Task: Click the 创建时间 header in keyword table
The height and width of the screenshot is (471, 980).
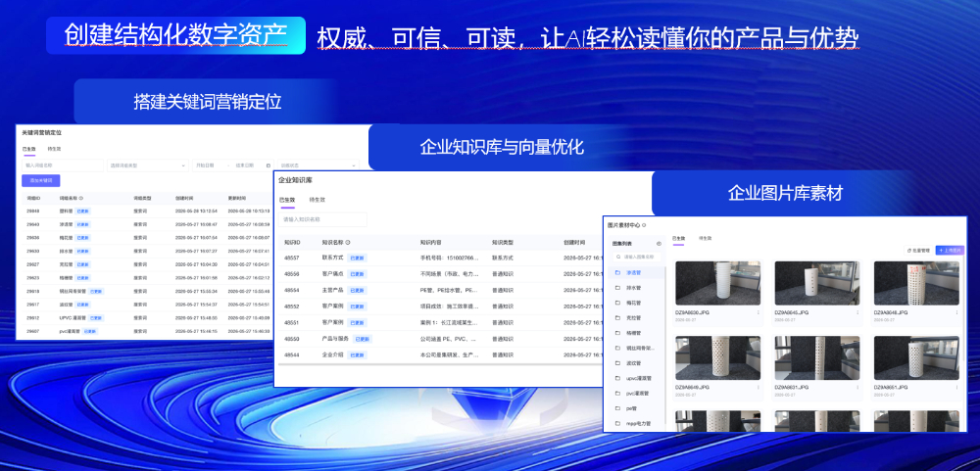Action: point(184,198)
